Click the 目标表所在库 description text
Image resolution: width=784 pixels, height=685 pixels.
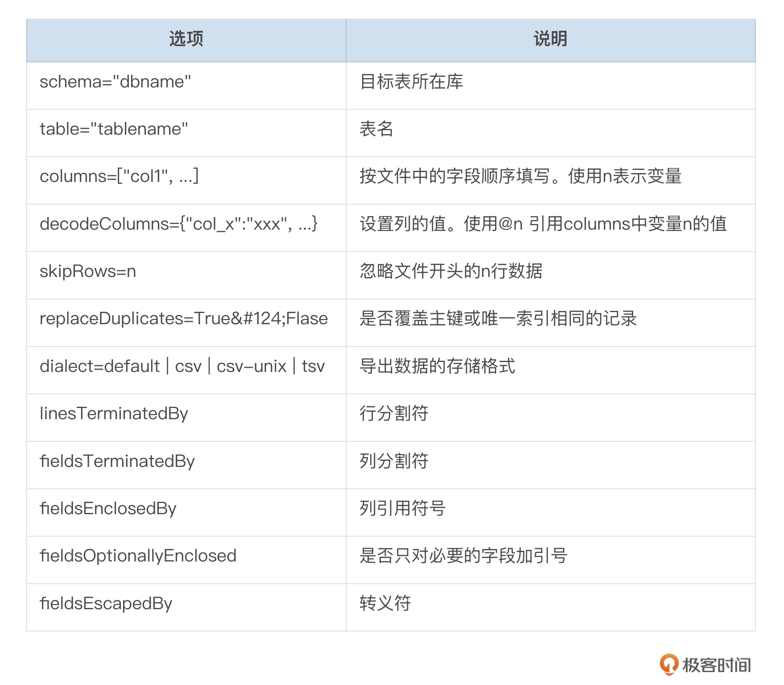click(x=411, y=82)
